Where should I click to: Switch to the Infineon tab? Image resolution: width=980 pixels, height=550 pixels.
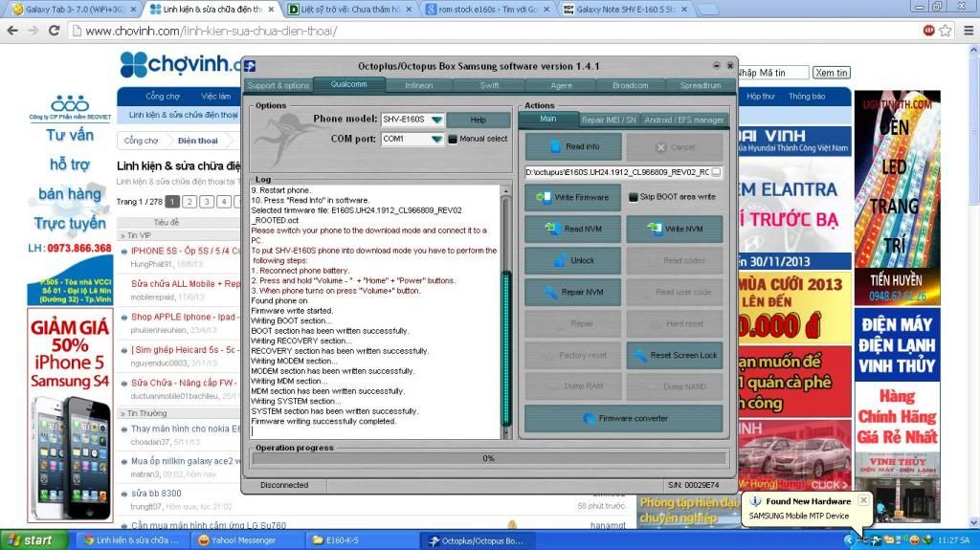[419, 86]
